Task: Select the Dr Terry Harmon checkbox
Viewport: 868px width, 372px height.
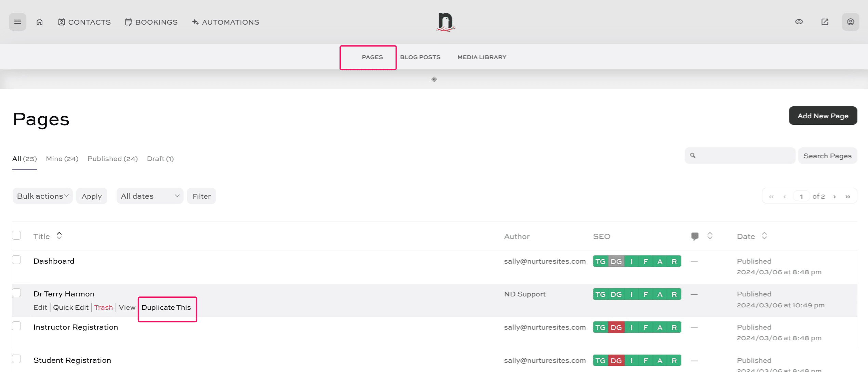Action: click(16, 293)
